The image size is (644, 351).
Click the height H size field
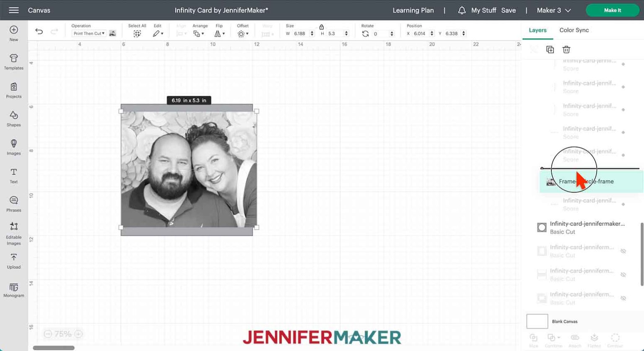(335, 34)
